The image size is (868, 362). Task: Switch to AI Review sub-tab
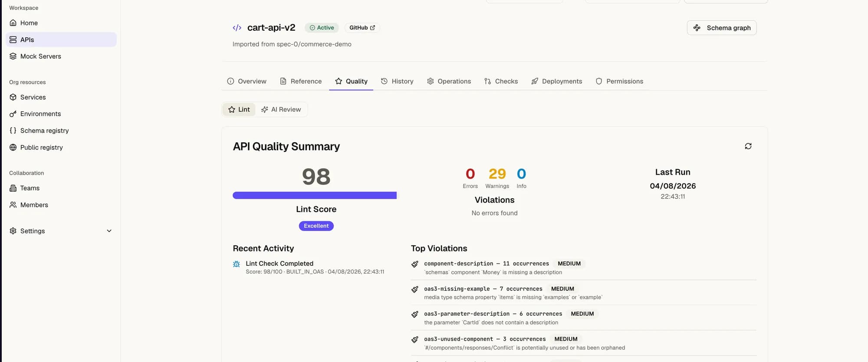pos(281,110)
